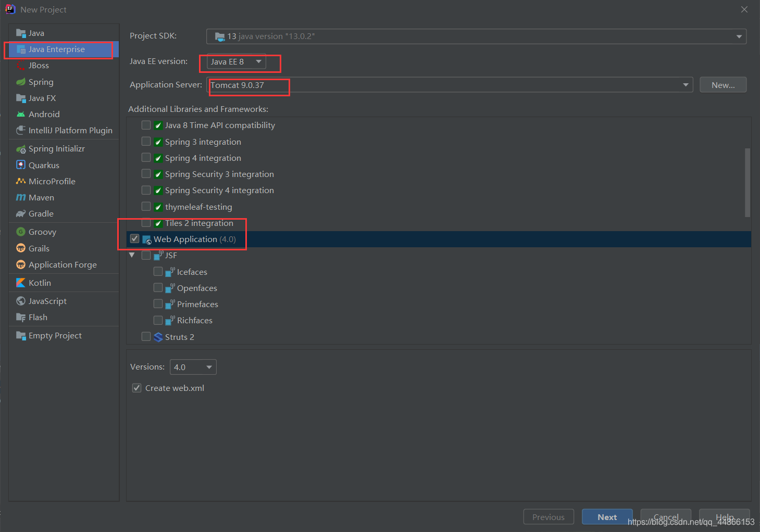
Task: Toggle Create web.xml checkbox
Action: tap(136, 388)
